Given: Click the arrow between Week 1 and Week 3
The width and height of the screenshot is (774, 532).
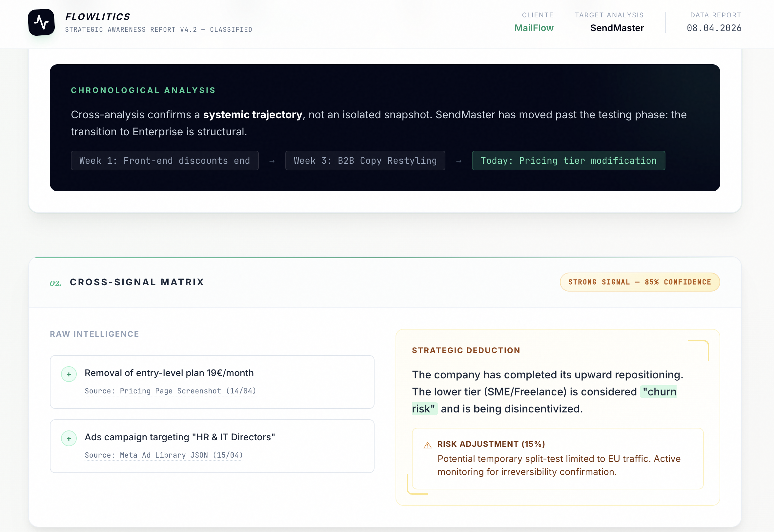Looking at the screenshot, I should tap(272, 161).
